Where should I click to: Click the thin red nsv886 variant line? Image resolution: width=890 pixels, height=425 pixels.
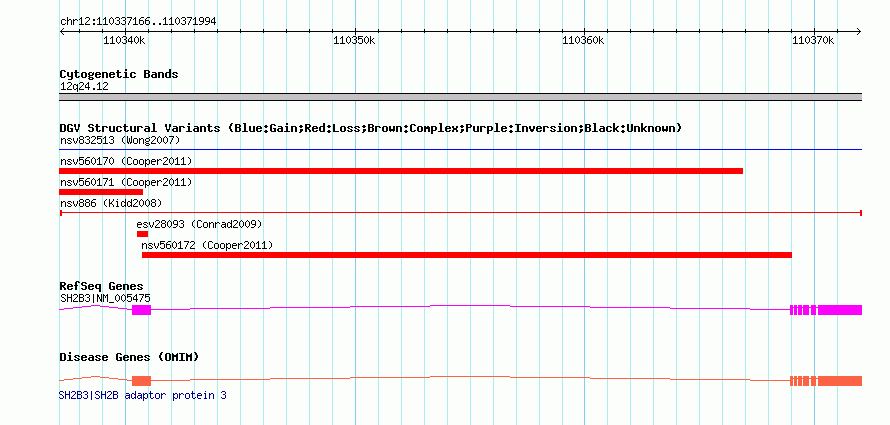pyautogui.click(x=460, y=213)
